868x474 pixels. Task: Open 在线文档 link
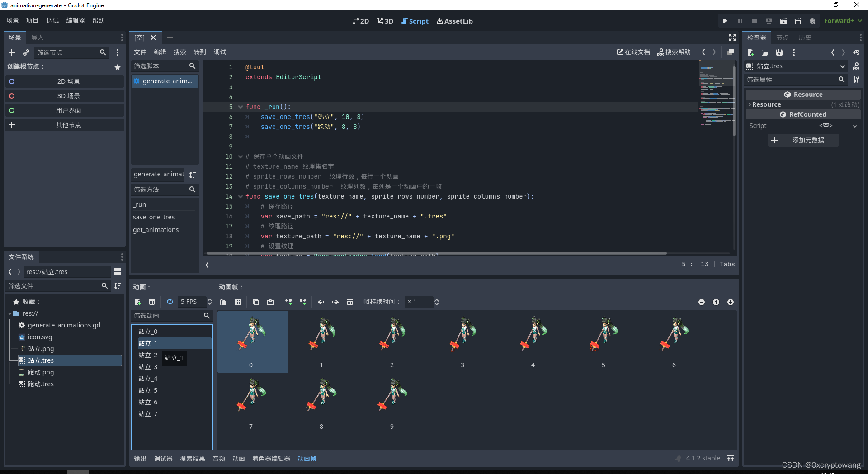tap(633, 52)
